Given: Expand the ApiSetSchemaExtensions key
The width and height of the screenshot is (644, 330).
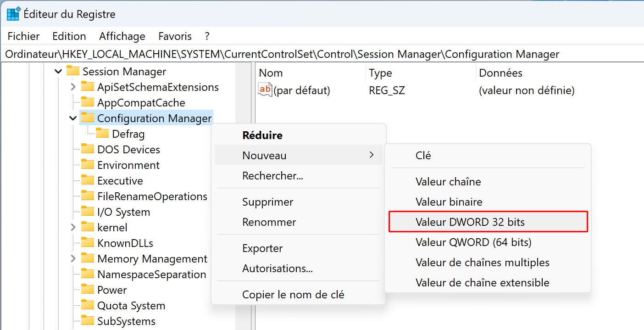Looking at the screenshot, I should 73,87.
